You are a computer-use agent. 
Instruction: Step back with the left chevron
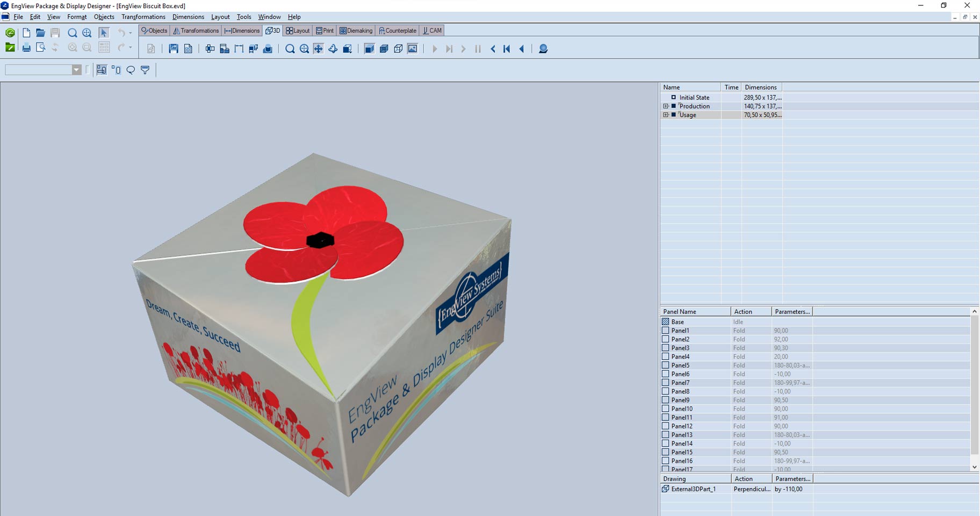pyautogui.click(x=493, y=49)
